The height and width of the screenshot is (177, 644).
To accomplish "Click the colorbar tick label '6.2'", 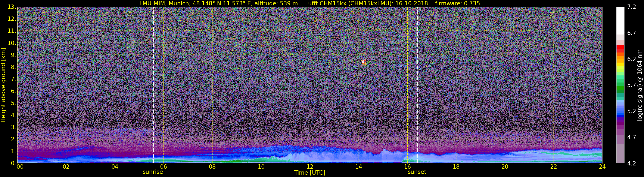I will [632, 59].
